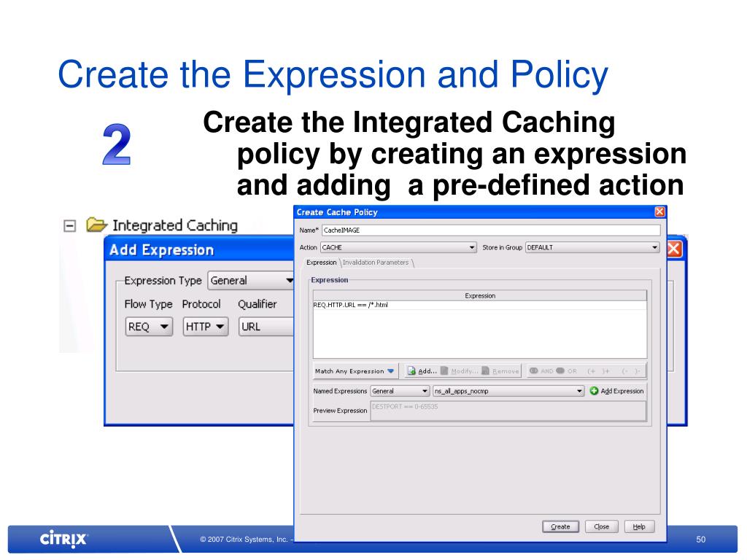
Task: Open the Named Expressions General dropdown
Action: (400, 391)
